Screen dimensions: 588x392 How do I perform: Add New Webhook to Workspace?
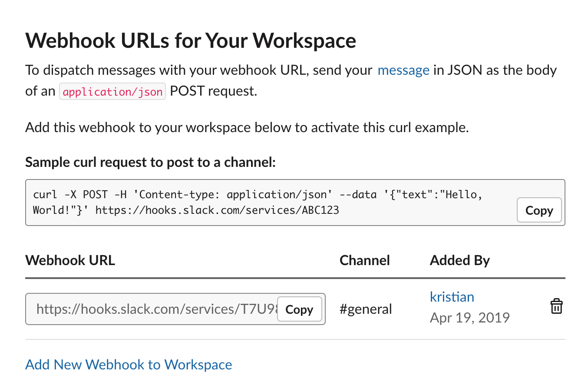click(129, 364)
